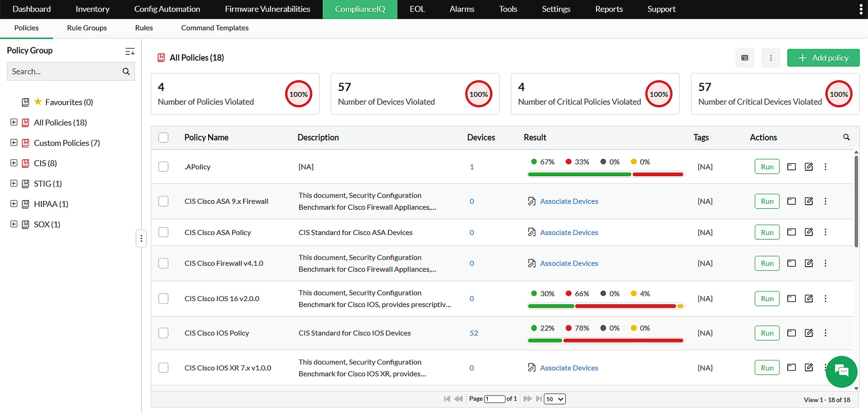Select the .APolicy row checkbox
This screenshot has width=868, height=413.
coord(163,167)
